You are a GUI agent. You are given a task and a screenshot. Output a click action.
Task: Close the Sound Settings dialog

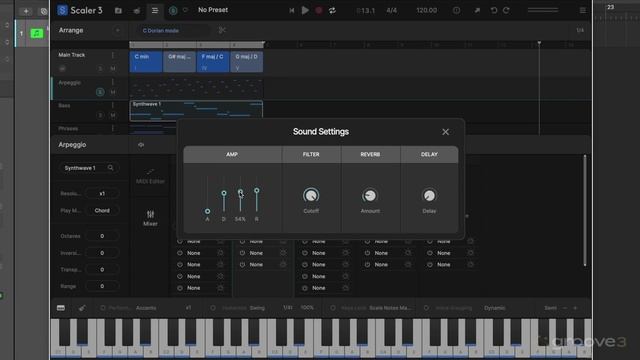pos(445,132)
